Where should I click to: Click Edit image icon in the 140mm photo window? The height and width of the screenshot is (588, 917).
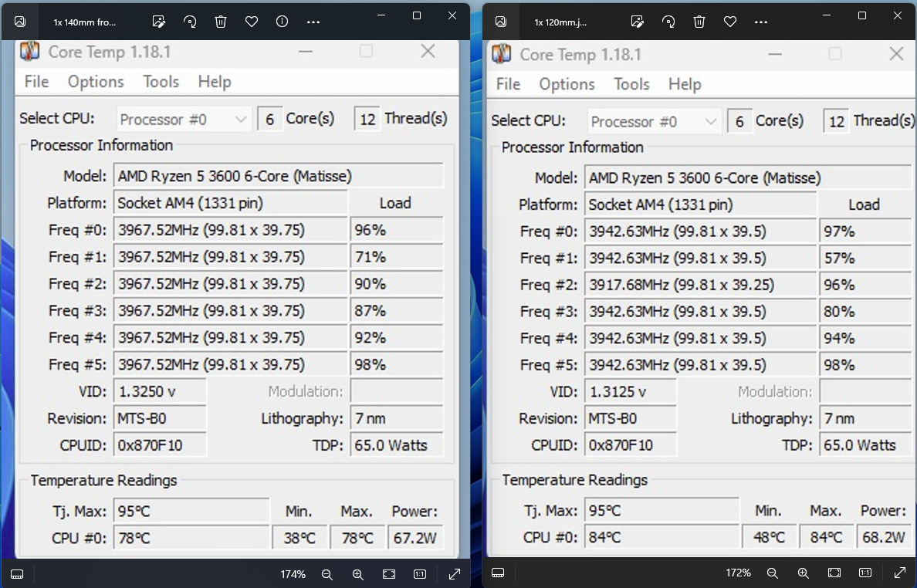159,22
